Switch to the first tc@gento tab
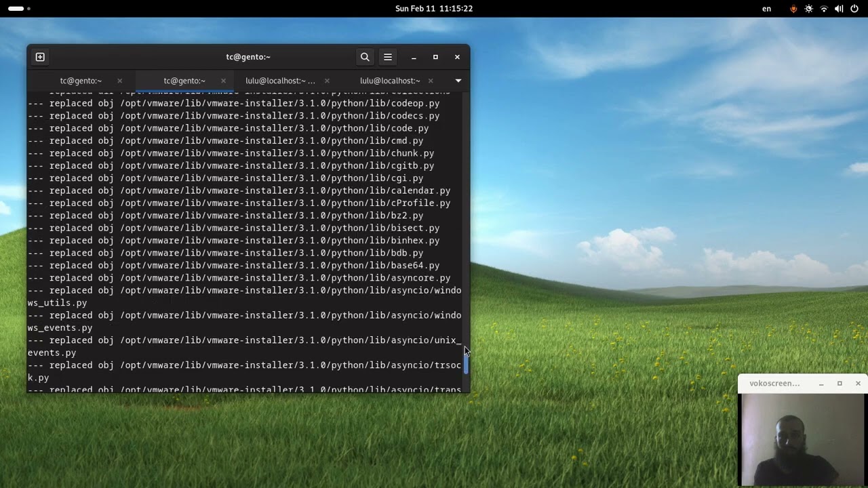The width and height of the screenshot is (868, 488). (x=81, y=81)
